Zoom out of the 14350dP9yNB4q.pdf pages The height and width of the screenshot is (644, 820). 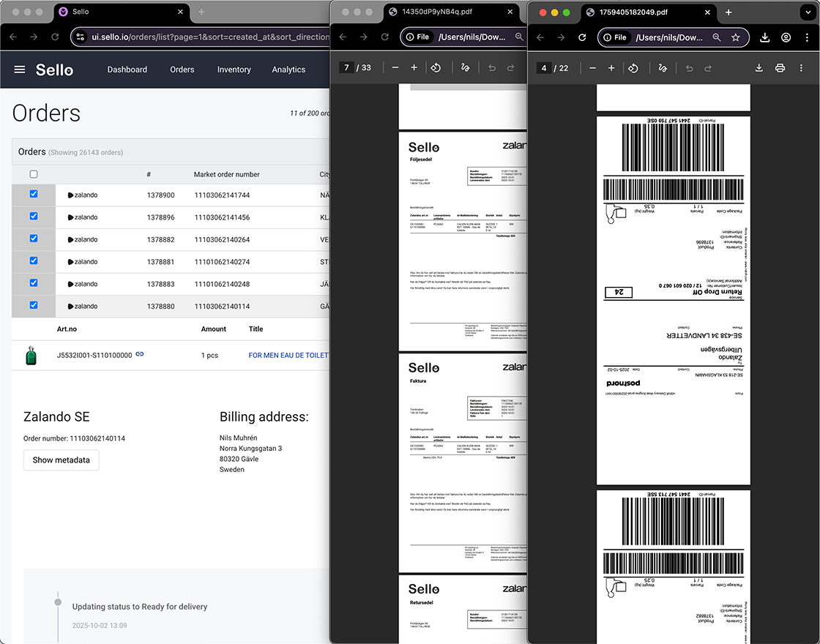pyautogui.click(x=395, y=67)
